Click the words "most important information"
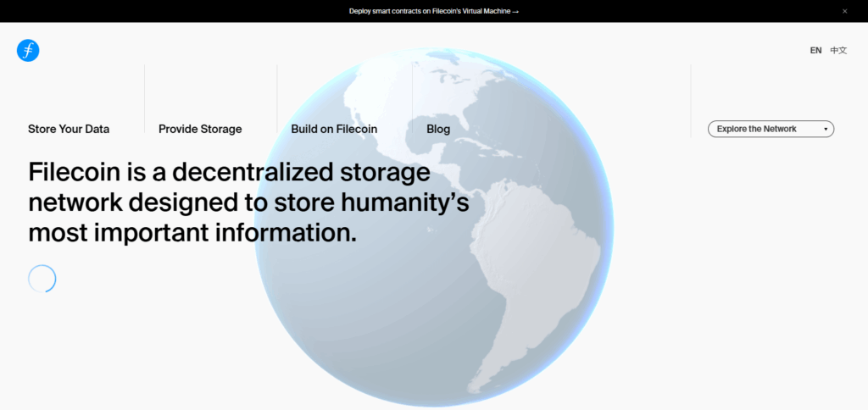868x410 pixels. (192, 232)
